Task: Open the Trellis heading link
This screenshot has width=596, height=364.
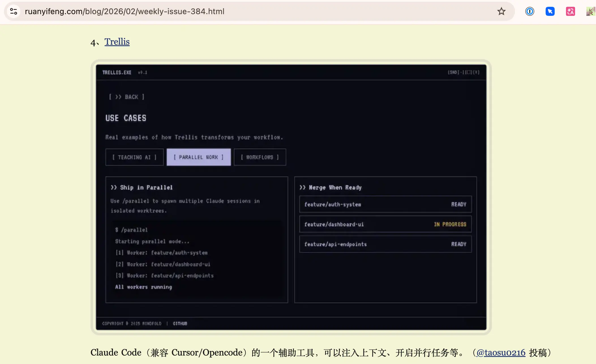Action: [117, 42]
